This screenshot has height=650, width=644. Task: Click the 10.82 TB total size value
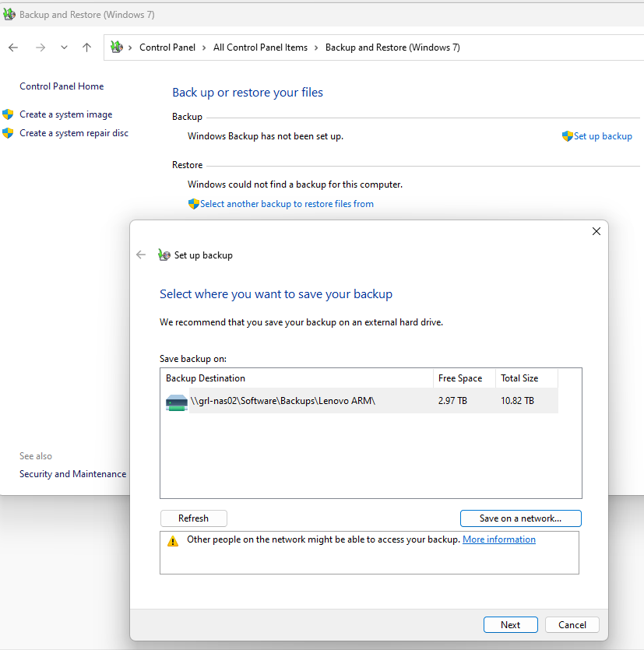pos(517,401)
